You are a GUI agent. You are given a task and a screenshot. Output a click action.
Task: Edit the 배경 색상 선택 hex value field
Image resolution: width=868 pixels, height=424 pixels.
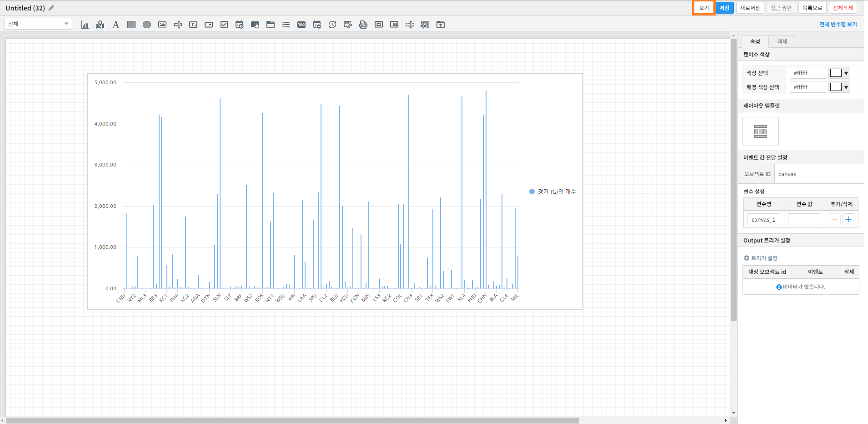tap(808, 87)
